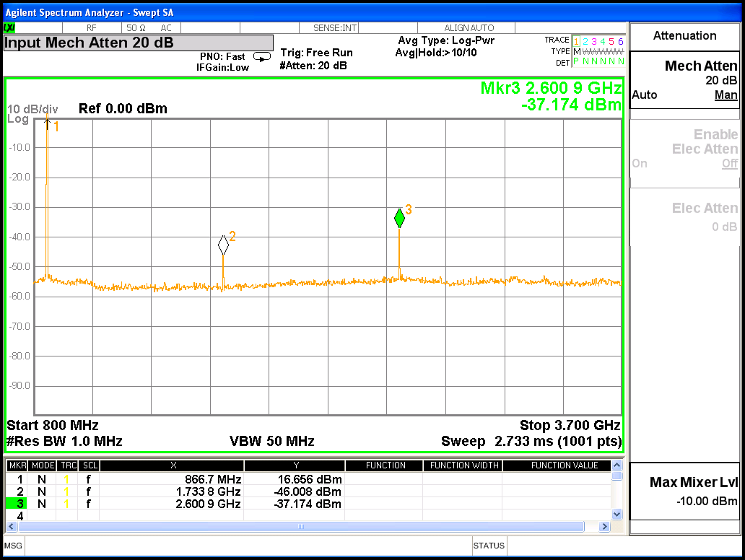Select trace 6 indicator
Image resolution: width=745 pixels, height=560 pixels.
pyautogui.click(x=620, y=41)
